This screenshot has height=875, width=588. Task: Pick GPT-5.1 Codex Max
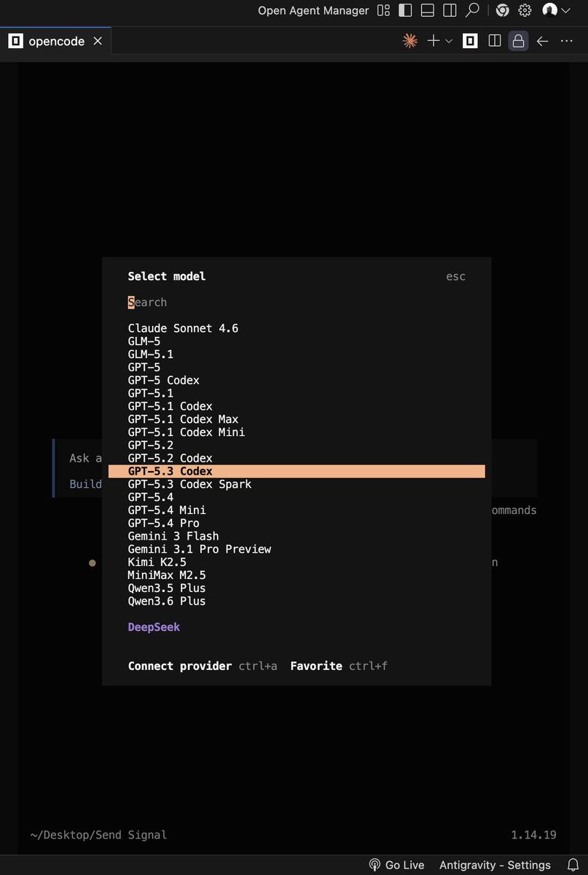pyautogui.click(x=297, y=419)
